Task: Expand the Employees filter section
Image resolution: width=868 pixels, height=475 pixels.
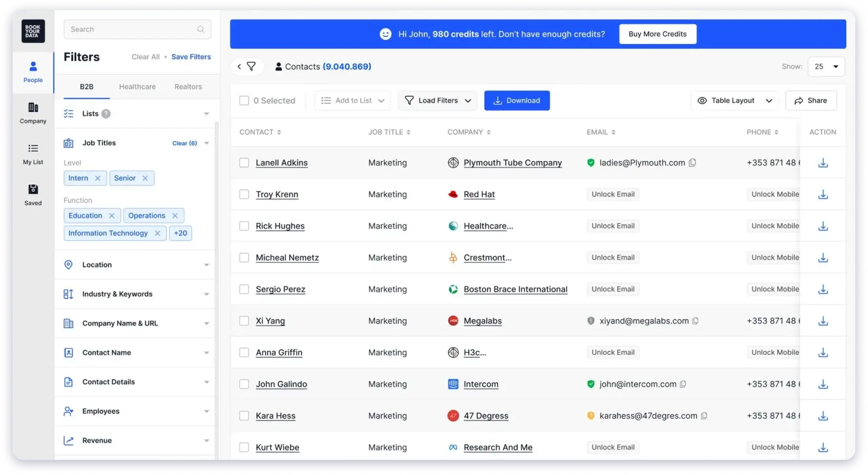Action: [x=206, y=411]
